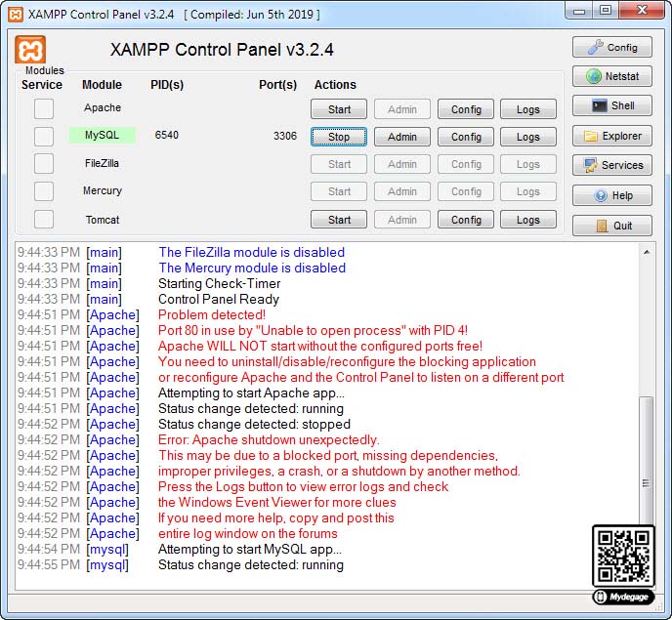Open MySQL Admin
This screenshot has height=620, width=672.
[402, 137]
